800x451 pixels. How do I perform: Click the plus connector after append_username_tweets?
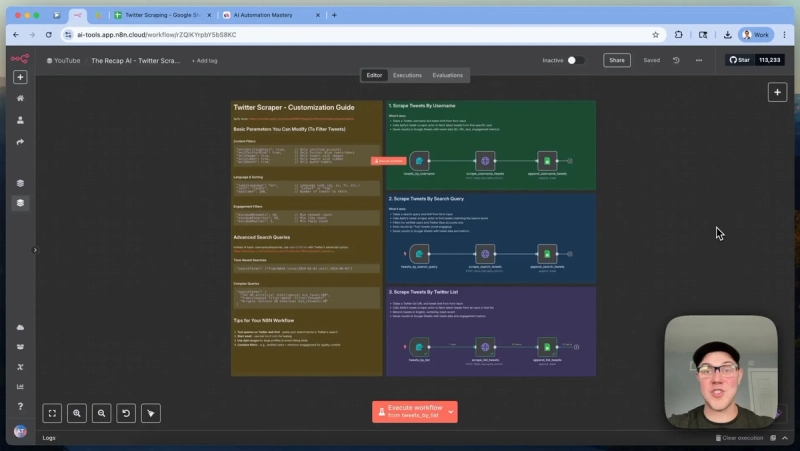point(570,161)
